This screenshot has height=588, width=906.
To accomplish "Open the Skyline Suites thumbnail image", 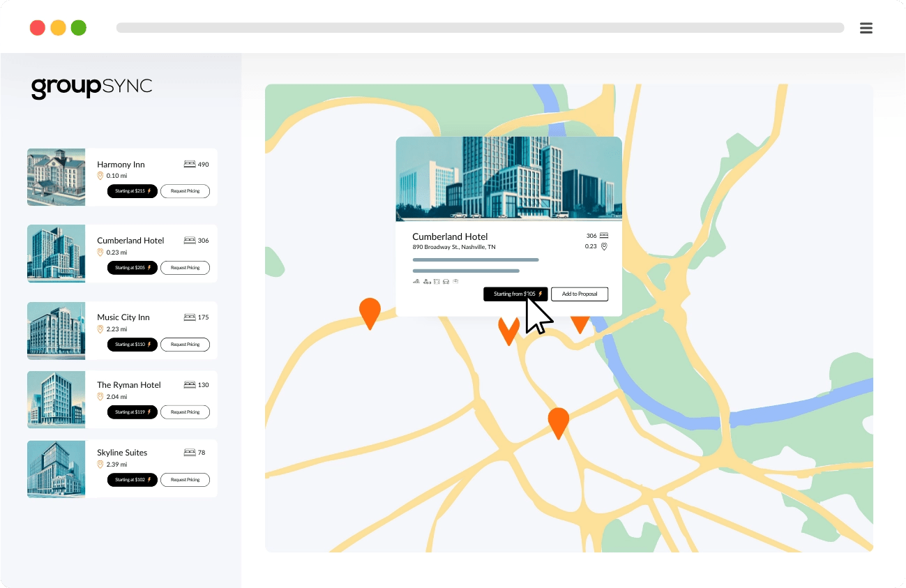I will tap(56, 469).
